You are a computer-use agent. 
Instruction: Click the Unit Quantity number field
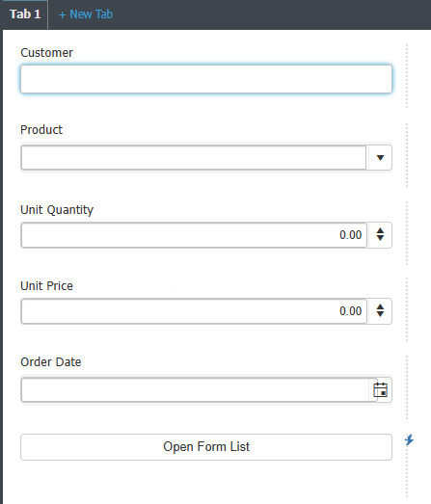(194, 235)
